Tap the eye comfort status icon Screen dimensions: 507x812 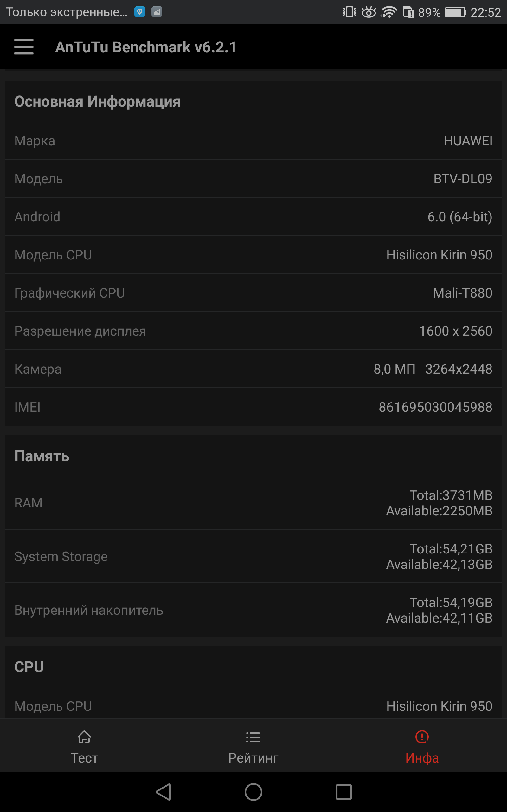coord(369,12)
